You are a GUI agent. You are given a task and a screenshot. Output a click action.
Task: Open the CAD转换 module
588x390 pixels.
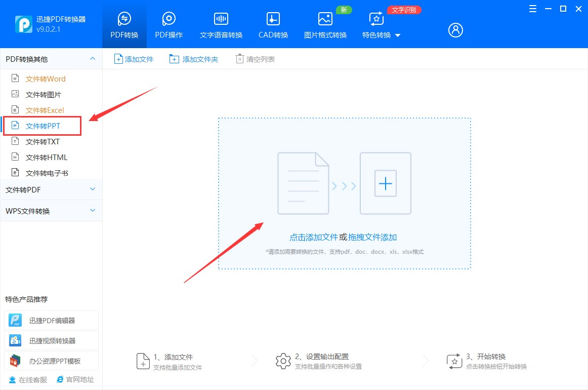tap(272, 24)
